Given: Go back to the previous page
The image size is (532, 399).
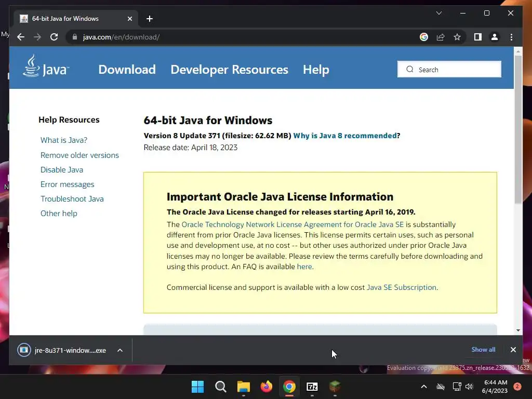Looking at the screenshot, I should click(x=21, y=37).
